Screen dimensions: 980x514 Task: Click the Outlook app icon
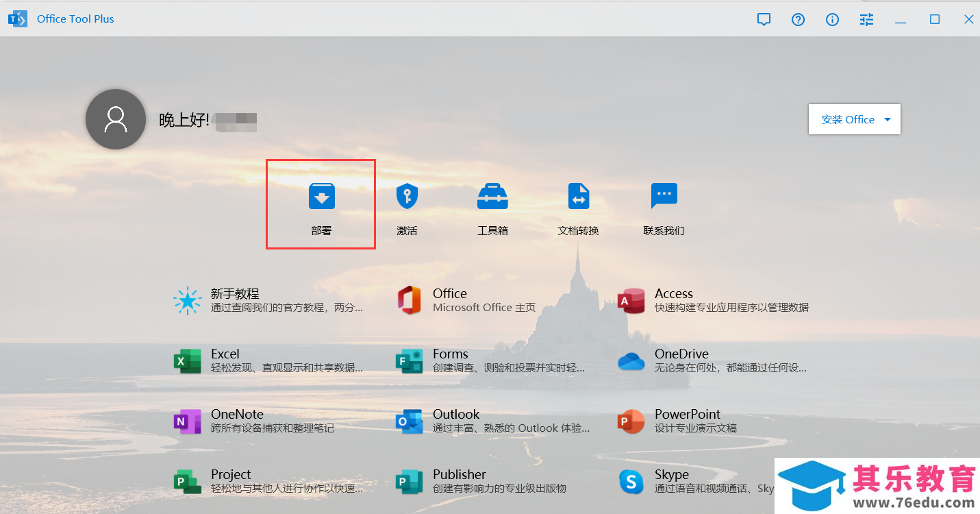tap(409, 421)
